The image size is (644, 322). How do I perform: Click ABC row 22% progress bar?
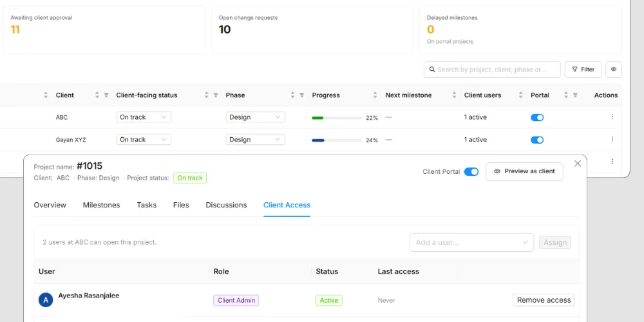click(337, 118)
